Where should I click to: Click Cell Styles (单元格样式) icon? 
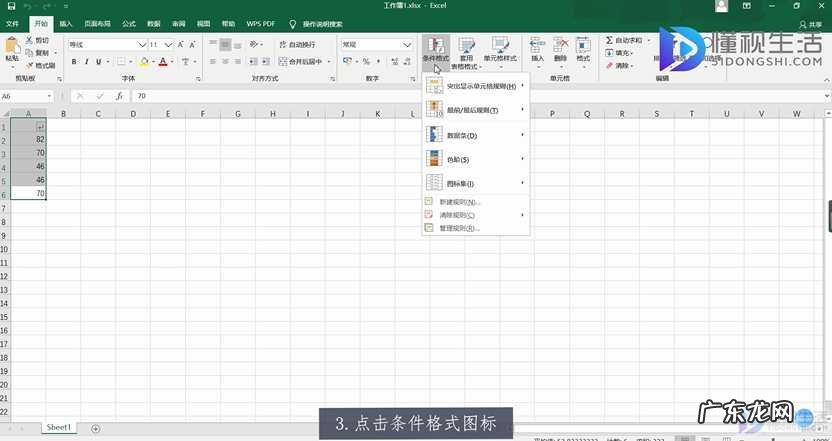[500, 45]
